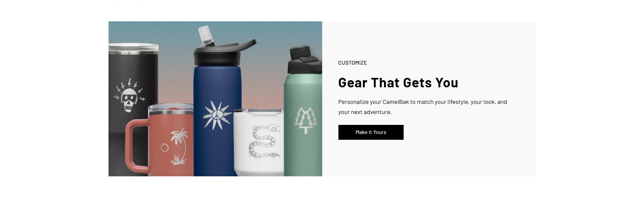Screen dimensions: 644x199
Task: Click the palm tree graphic on coral mug
Action: coord(180,142)
